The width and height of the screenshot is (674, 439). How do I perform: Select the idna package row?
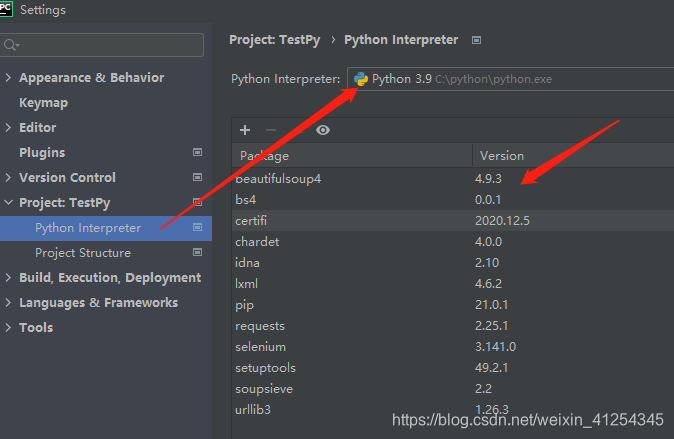pos(453,263)
